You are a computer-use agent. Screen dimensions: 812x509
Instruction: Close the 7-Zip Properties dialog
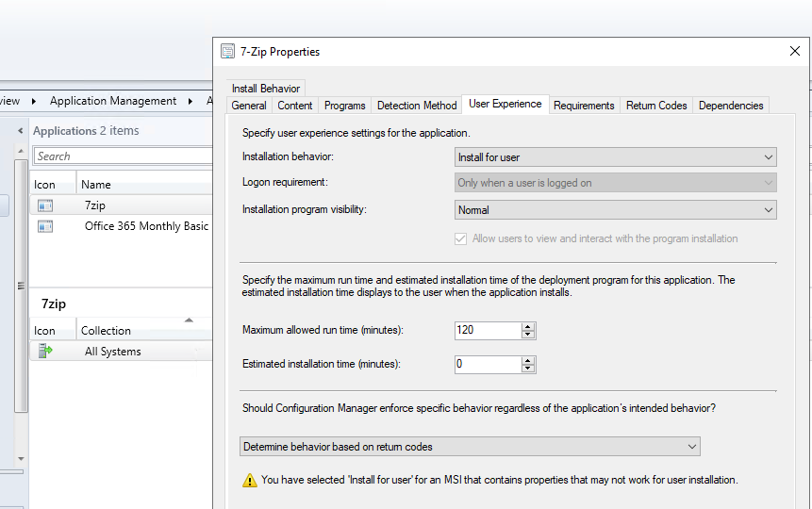(795, 51)
